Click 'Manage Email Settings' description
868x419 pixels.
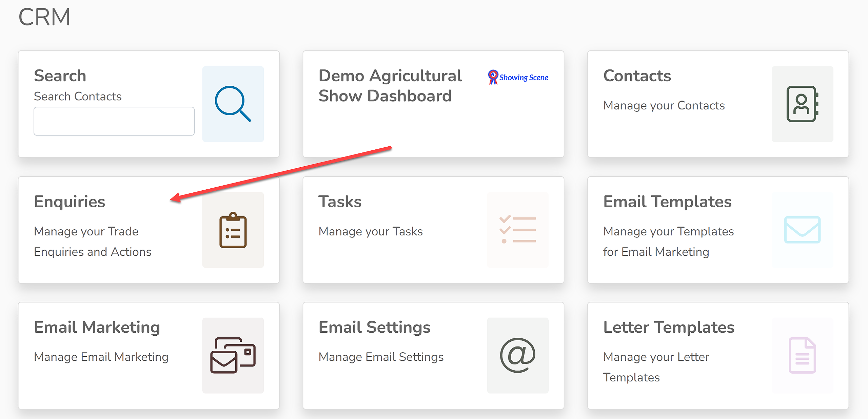381,357
